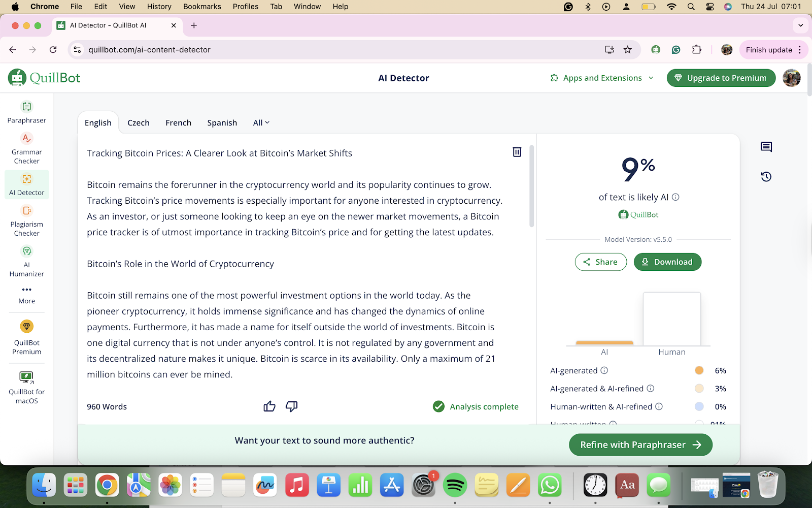Open user profile avatar in QuillBot
Viewport: 812px width, 508px height.
click(x=792, y=78)
